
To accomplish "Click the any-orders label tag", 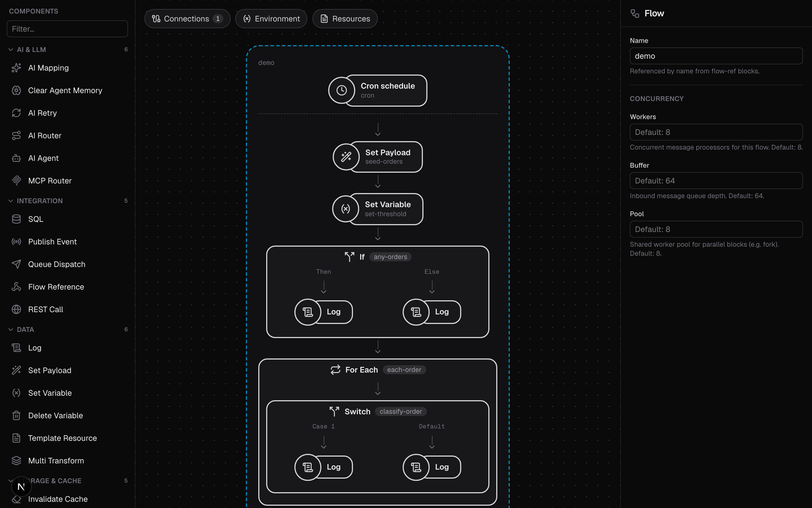I will (390, 257).
